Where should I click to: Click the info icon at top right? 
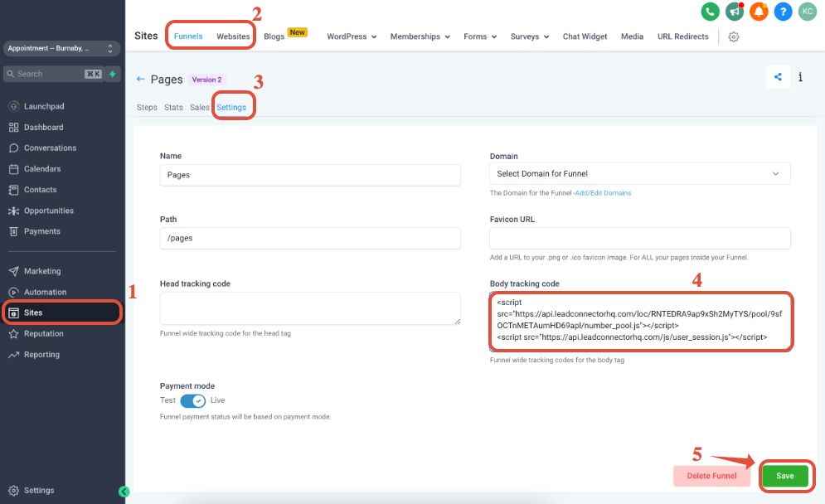[800, 77]
